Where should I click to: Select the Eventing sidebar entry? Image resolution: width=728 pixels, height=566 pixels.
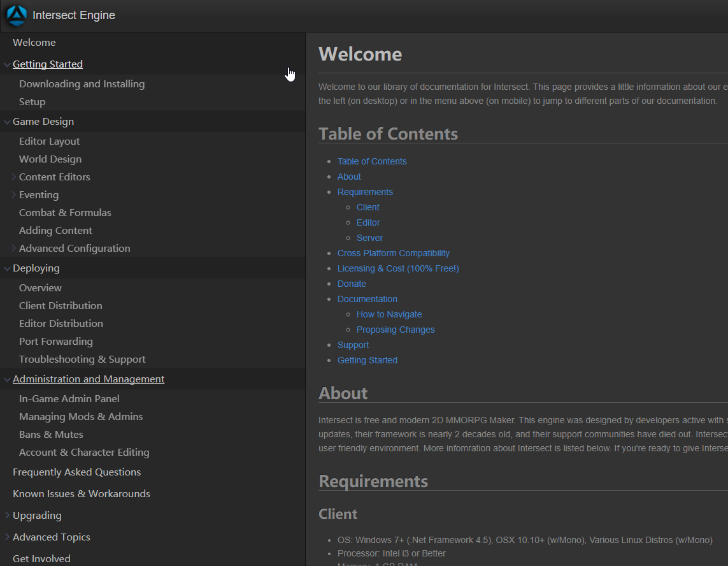pos(39,194)
